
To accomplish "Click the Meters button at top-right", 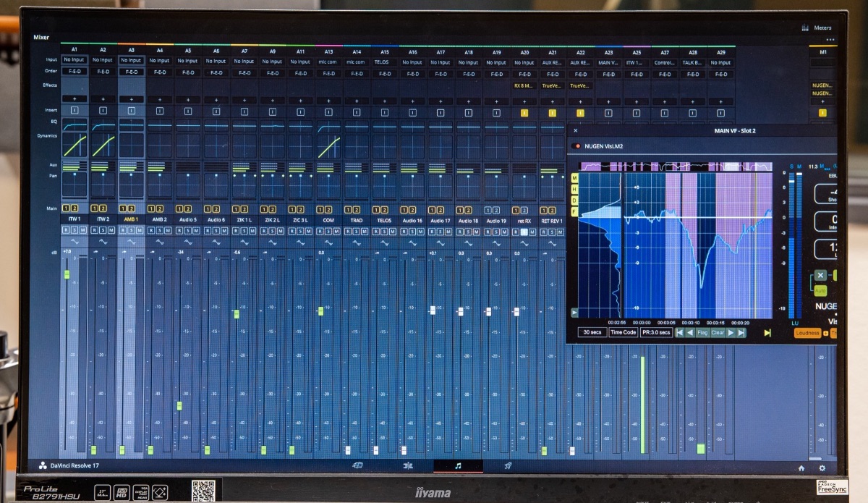I will click(817, 28).
